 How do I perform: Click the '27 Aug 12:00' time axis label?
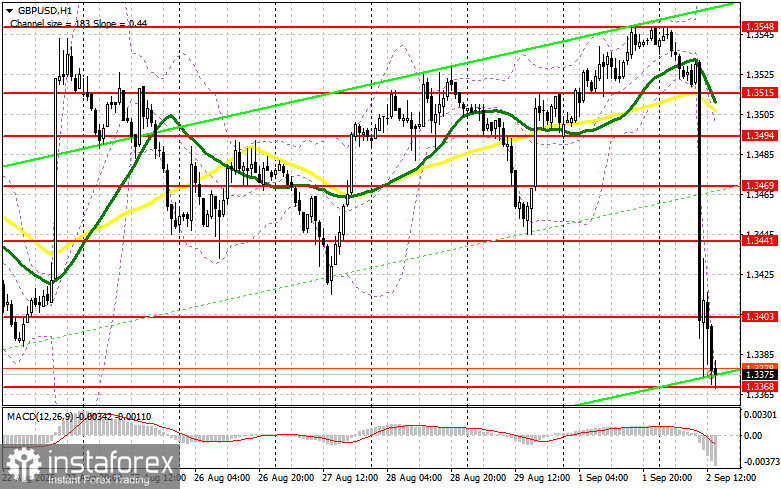(350, 478)
